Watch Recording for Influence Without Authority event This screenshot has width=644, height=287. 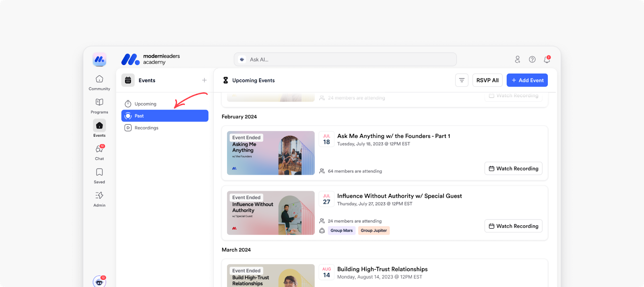(x=514, y=226)
